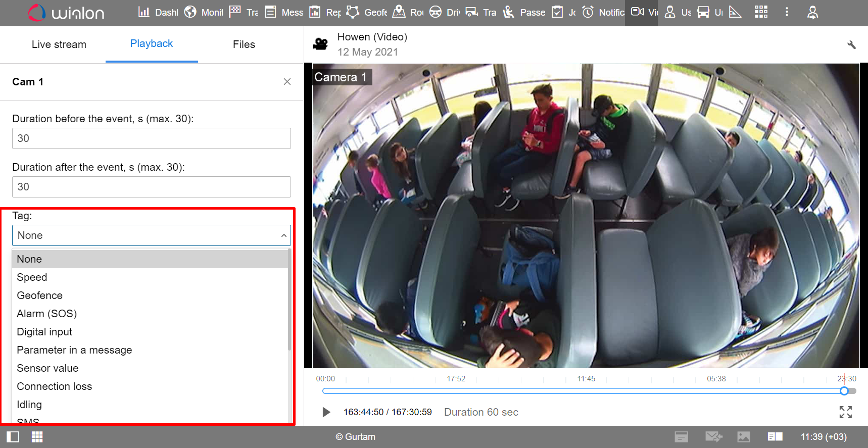Click the user account icon
The image size is (868, 448).
point(812,12)
